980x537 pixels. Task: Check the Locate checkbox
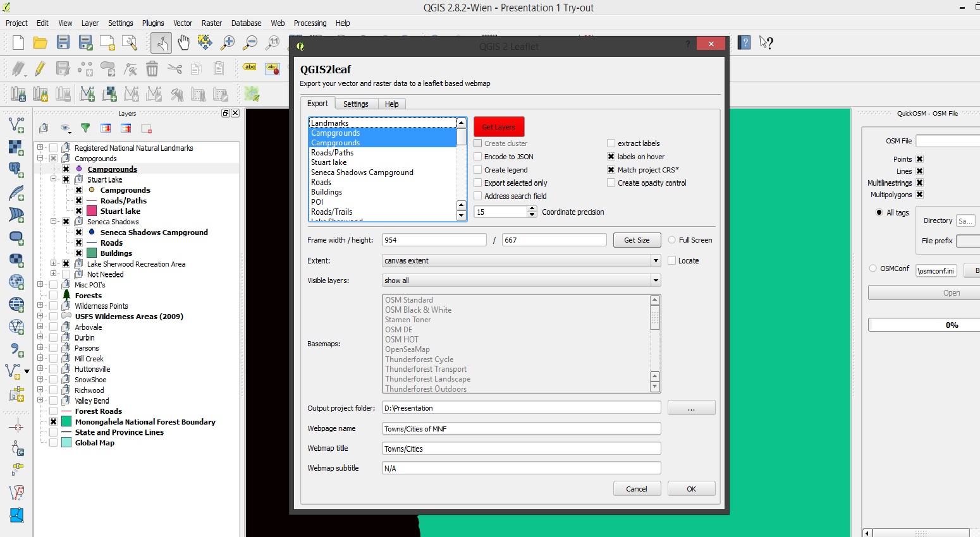pyautogui.click(x=672, y=260)
